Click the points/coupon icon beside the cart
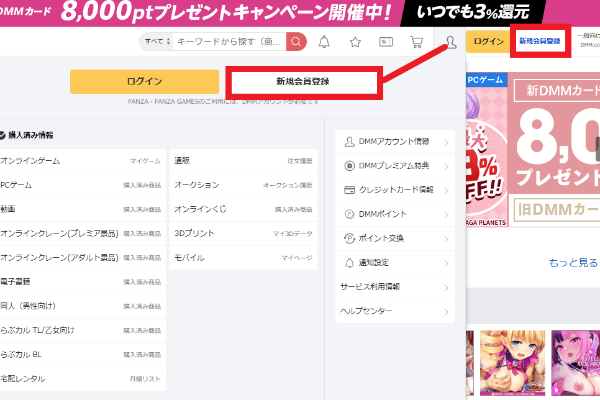 [386, 42]
